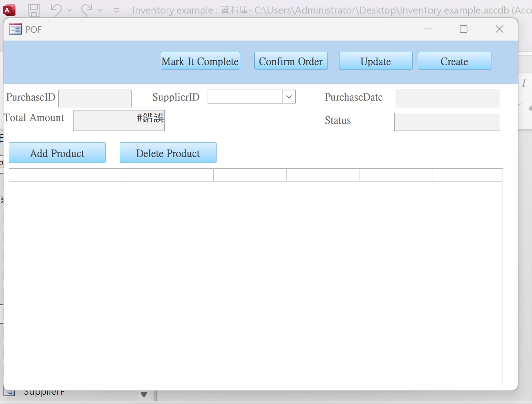The height and width of the screenshot is (404, 532).
Task: Click the Total Amount label
Action: point(34,118)
